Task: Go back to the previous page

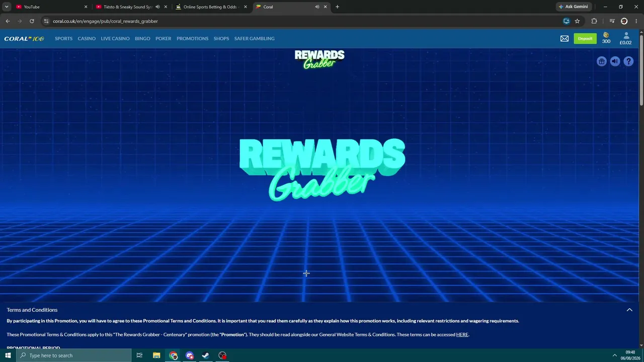Action: [8, 21]
